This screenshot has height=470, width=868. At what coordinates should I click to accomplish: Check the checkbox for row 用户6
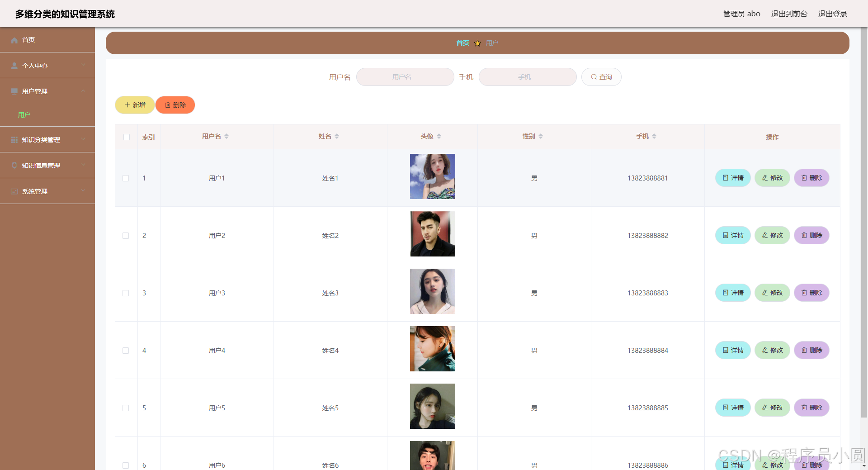click(126, 465)
